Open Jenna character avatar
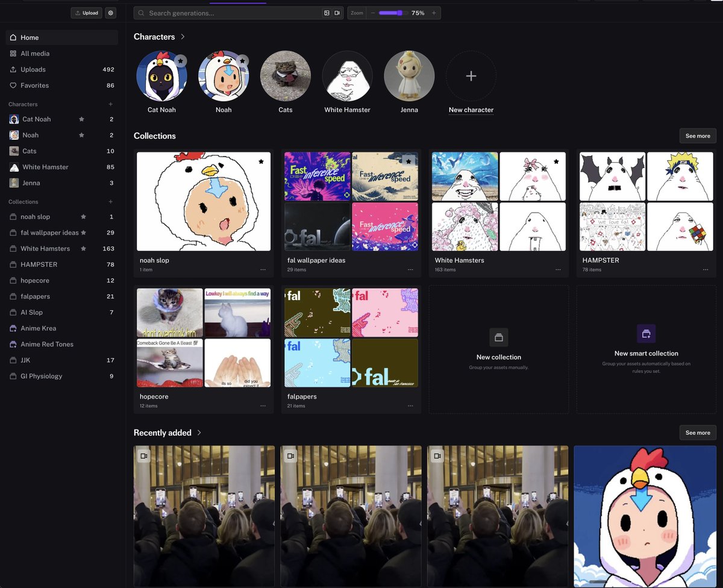 click(x=409, y=76)
